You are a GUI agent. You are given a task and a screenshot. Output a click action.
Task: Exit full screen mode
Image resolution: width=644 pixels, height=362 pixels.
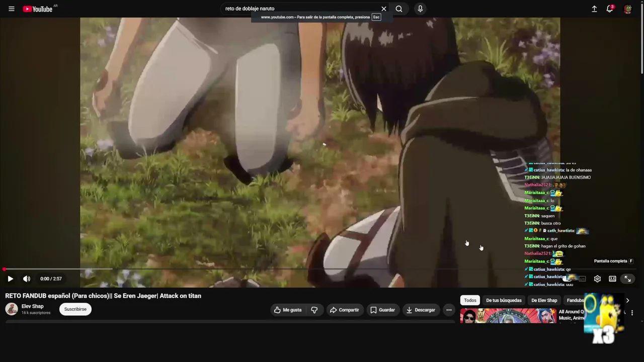(627, 279)
